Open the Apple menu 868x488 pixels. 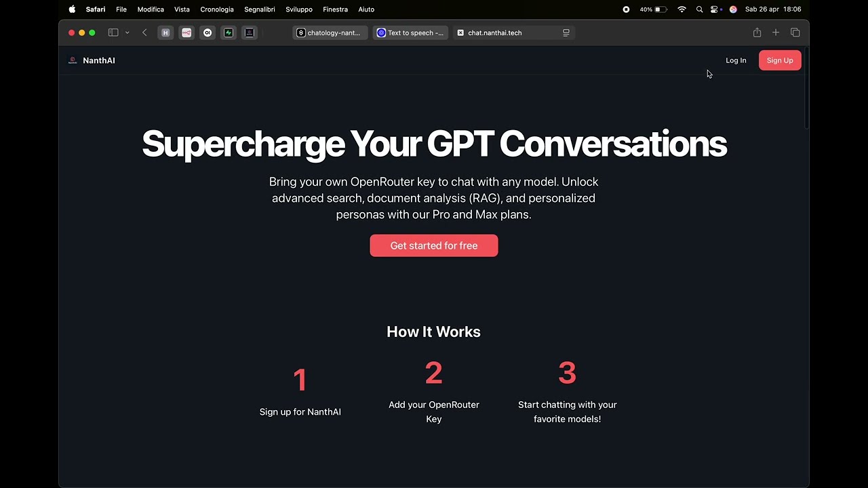[x=72, y=9]
